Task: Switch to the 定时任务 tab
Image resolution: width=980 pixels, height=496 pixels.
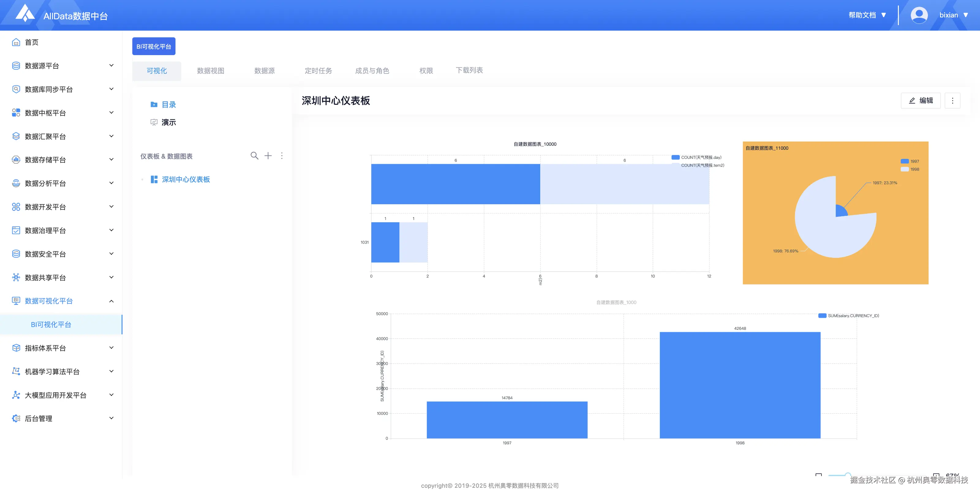Action: [x=318, y=71]
